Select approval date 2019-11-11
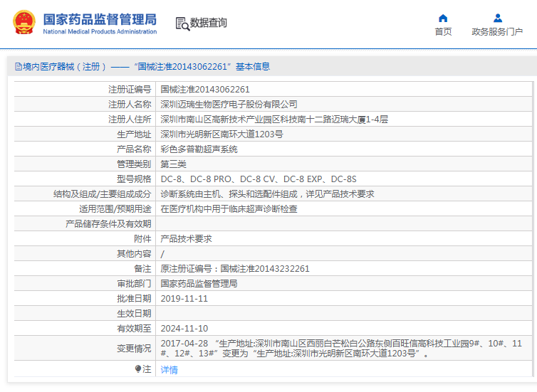The image size is (537, 392). pyautogui.click(x=184, y=299)
